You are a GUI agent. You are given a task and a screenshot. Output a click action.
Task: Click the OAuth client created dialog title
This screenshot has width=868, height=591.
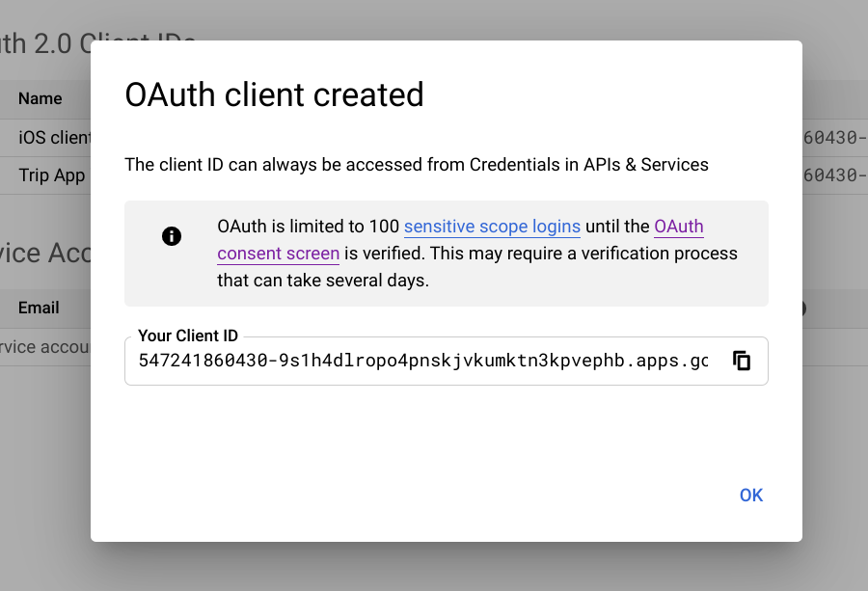(x=275, y=94)
